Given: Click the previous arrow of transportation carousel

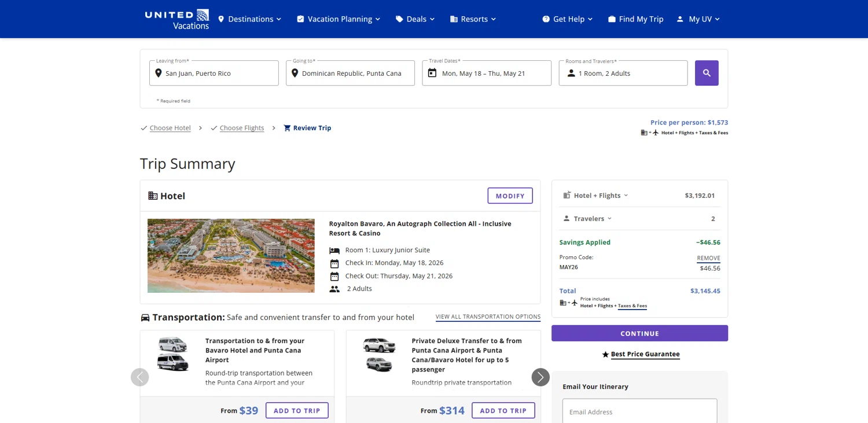Looking at the screenshot, I should coord(140,377).
